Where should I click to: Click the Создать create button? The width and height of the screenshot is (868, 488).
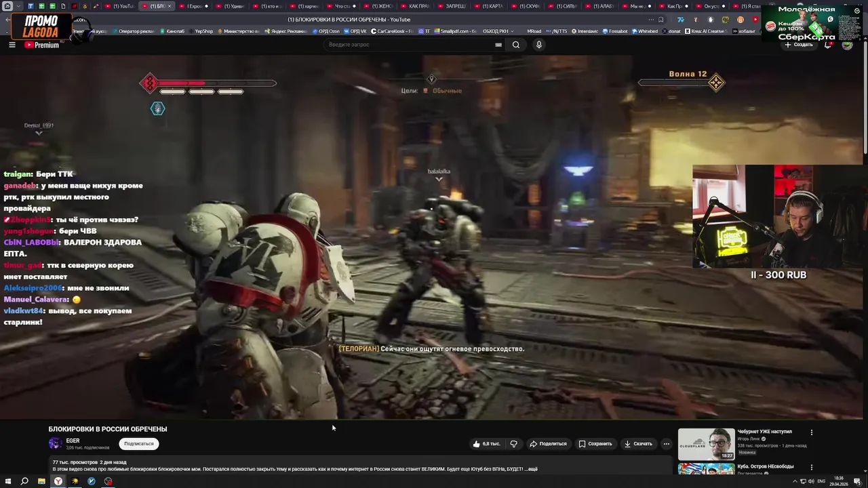(799, 45)
